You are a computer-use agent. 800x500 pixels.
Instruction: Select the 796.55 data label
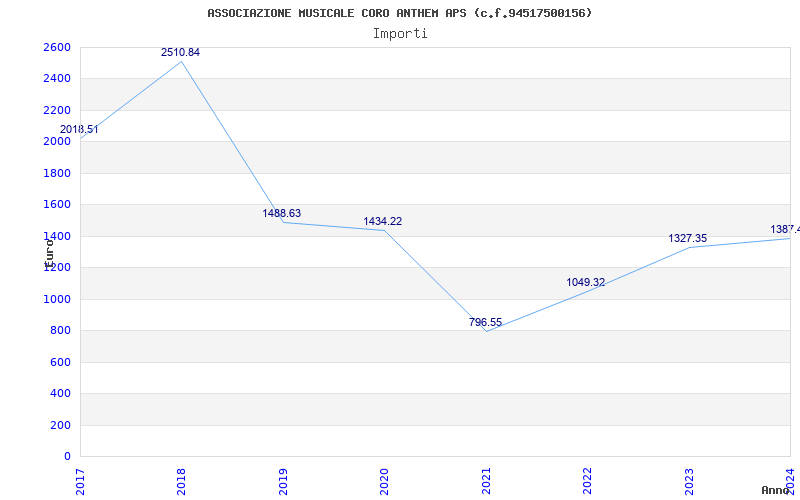[485, 322]
